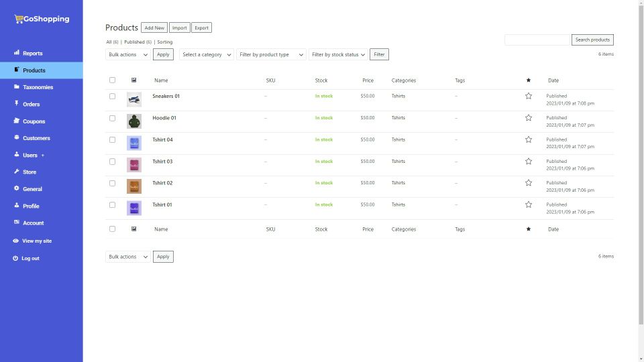Viewport: 644px width, 362px height.
Task: Go to Orders in the sidebar
Action: (x=31, y=104)
